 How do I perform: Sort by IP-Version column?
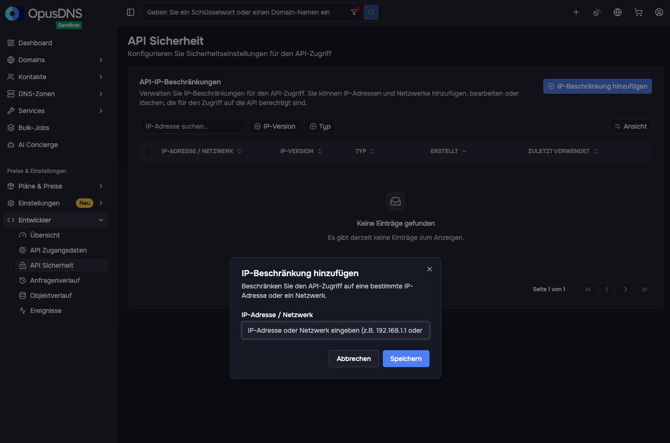coord(301,151)
